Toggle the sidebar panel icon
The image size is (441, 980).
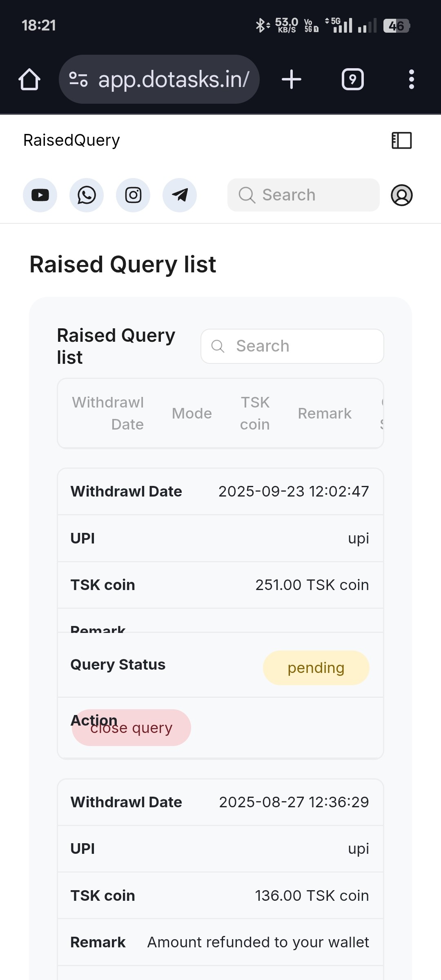pos(401,140)
